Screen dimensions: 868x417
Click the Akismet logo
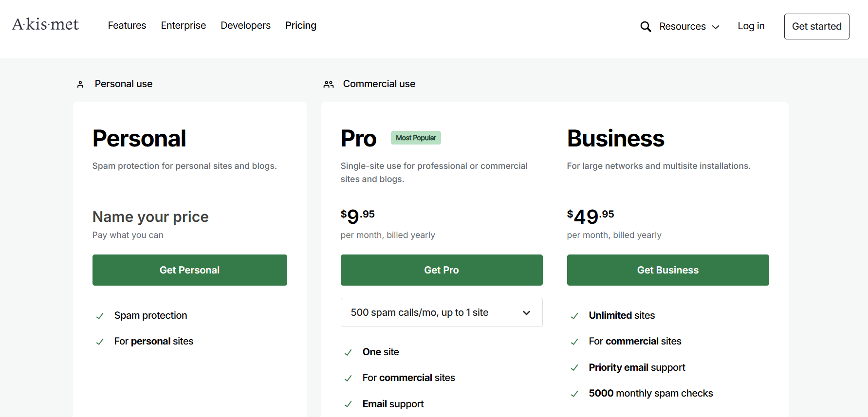[45, 24]
